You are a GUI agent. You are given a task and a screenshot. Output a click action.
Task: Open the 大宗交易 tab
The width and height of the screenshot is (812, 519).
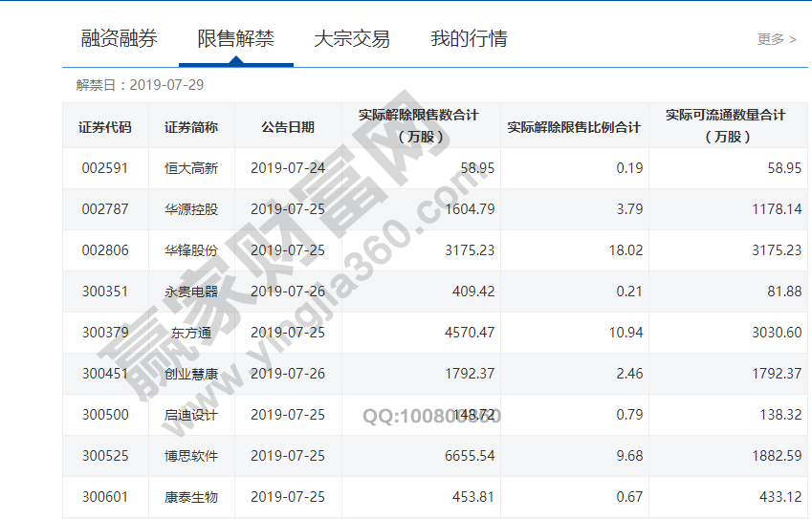point(352,39)
